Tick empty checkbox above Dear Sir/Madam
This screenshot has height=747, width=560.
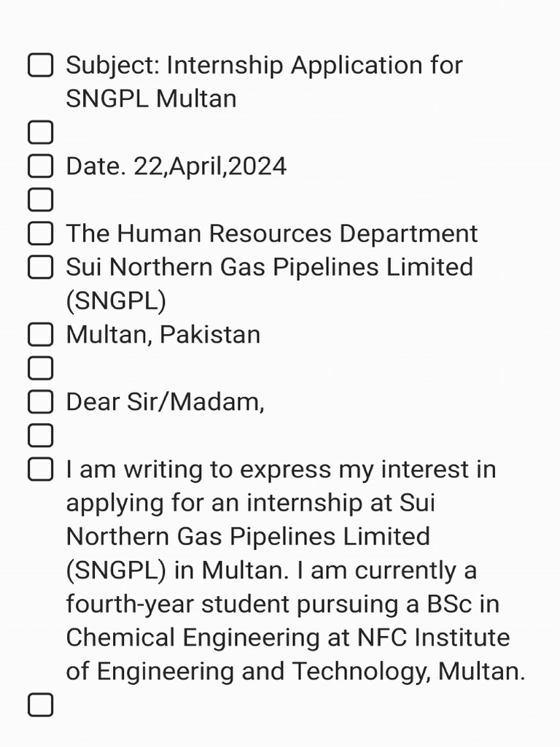[41, 368]
